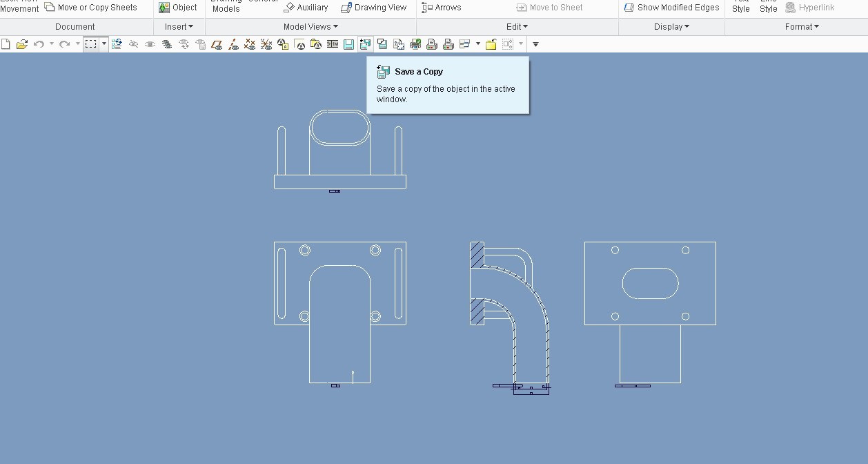The height and width of the screenshot is (464, 868).
Task: Click the Move to Sheet button
Action: click(550, 8)
